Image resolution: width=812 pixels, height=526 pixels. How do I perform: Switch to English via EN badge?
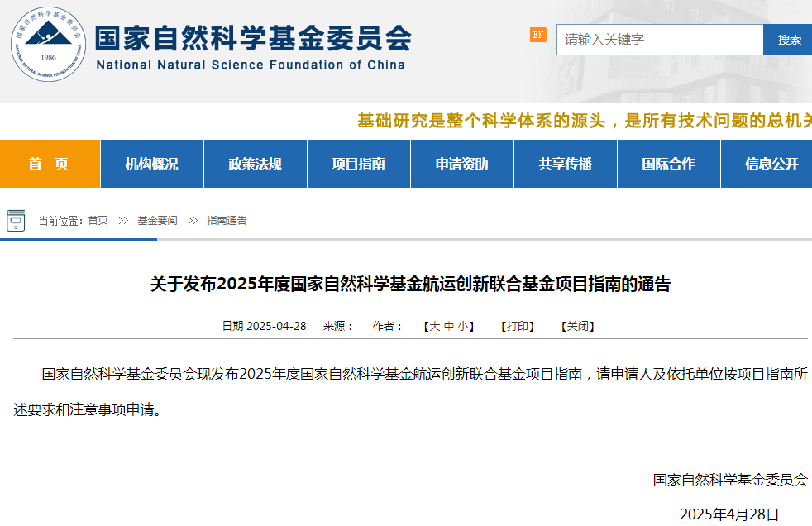(x=538, y=35)
